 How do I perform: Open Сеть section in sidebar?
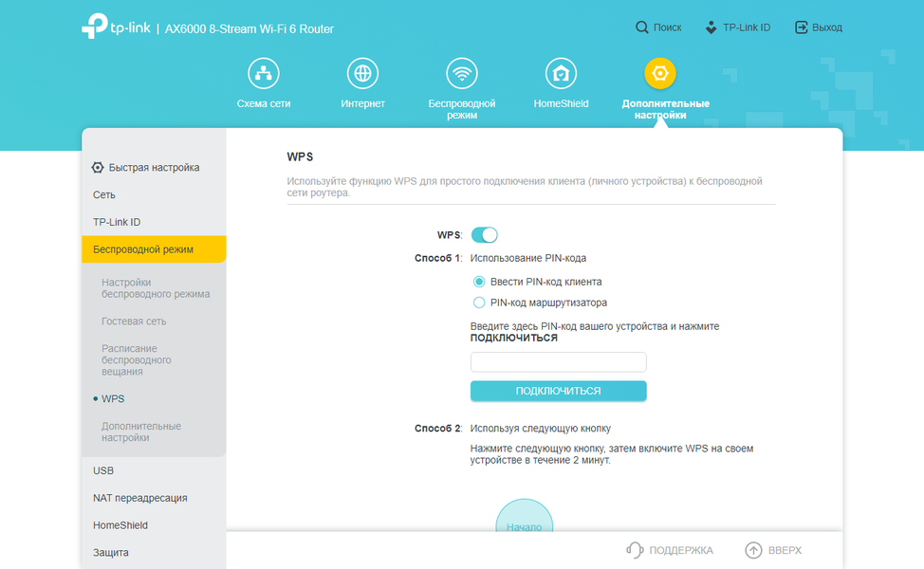coord(103,194)
